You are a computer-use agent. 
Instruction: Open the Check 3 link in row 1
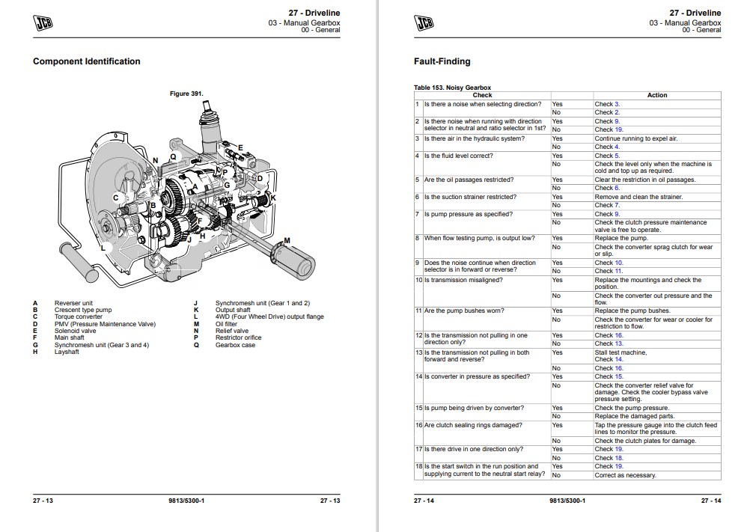(607, 104)
